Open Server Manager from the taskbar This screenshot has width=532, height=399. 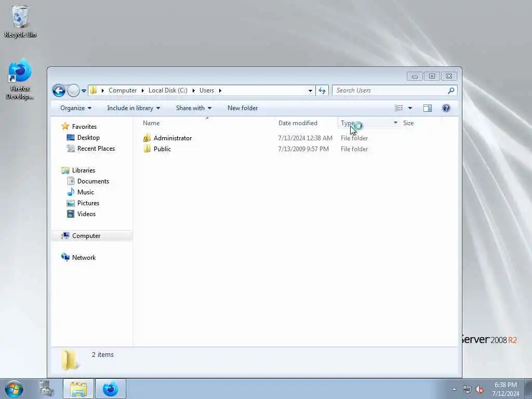tap(46, 389)
